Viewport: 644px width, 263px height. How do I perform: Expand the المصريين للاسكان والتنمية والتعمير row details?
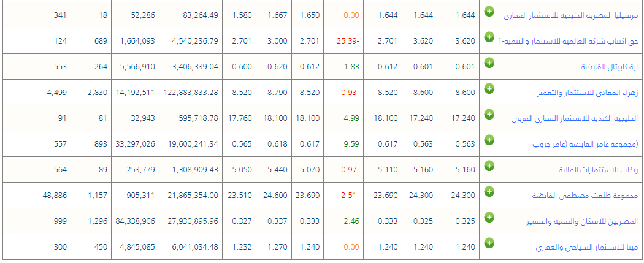(489, 217)
